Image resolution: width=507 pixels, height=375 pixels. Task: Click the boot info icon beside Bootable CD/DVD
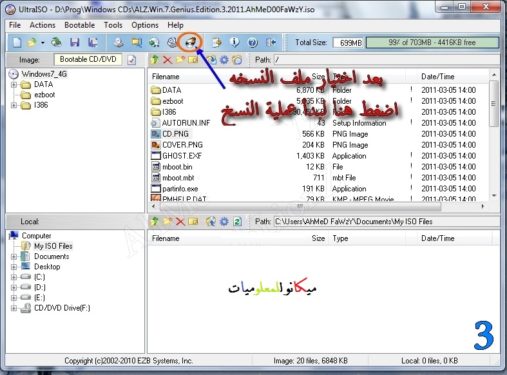(132, 60)
